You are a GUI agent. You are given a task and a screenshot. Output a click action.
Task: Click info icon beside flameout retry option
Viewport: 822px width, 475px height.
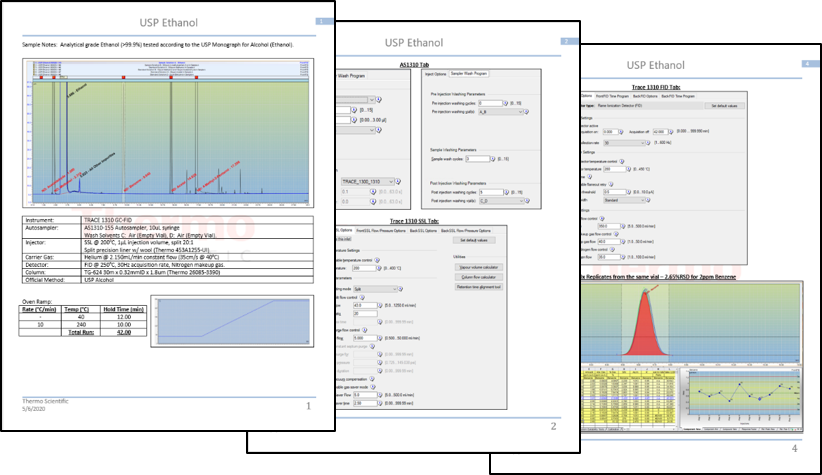tap(611, 185)
